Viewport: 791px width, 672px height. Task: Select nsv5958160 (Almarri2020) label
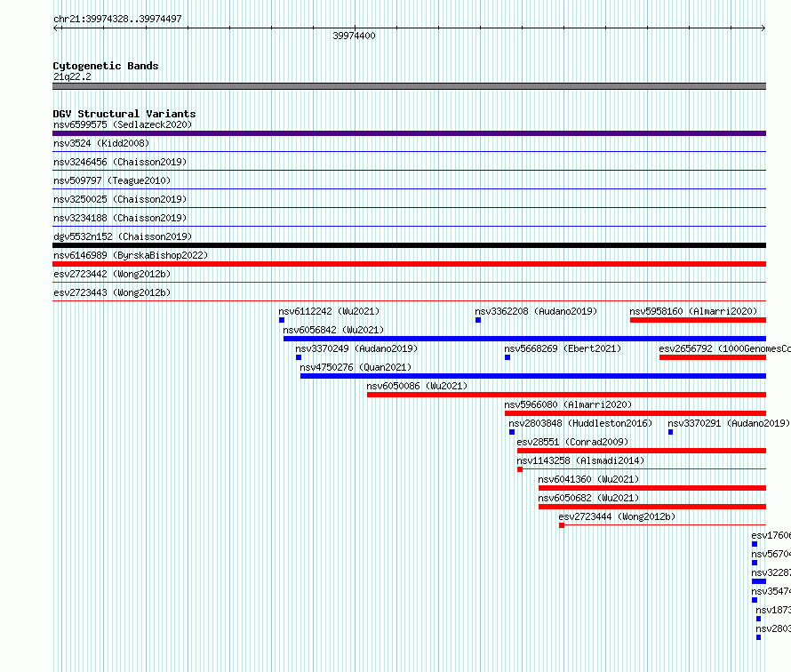pyautogui.click(x=693, y=311)
